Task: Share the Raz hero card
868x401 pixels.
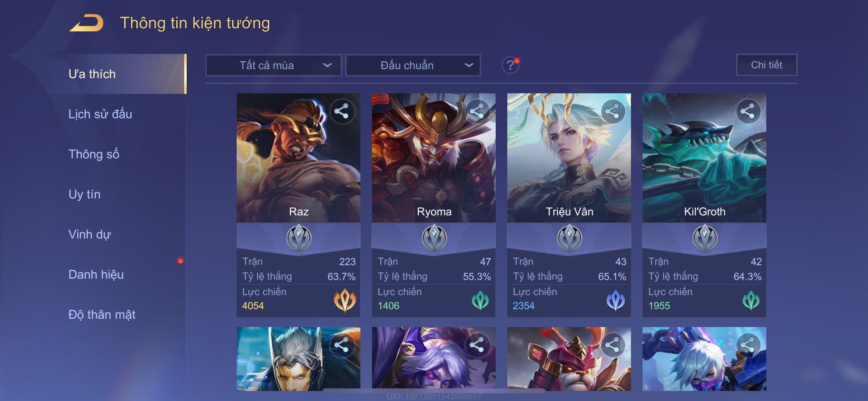Action: 342,111
